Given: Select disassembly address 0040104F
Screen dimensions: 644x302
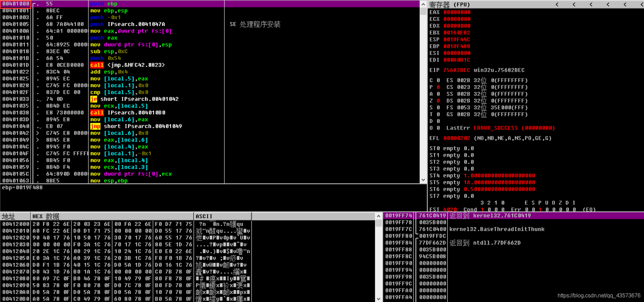Looking at the screenshot, I should tap(16, 153).
